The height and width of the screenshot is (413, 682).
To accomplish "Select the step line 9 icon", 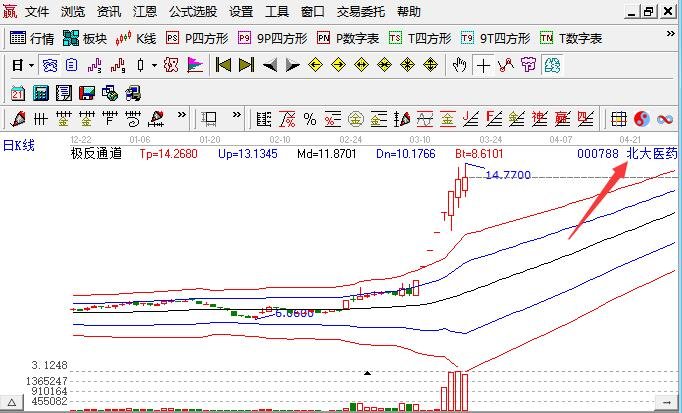I will 117,66.
